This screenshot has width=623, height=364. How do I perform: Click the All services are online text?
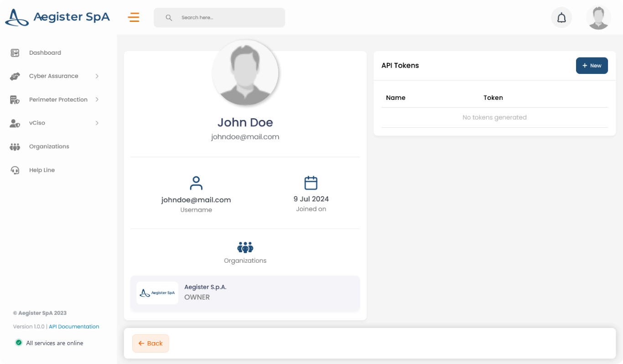(55, 343)
